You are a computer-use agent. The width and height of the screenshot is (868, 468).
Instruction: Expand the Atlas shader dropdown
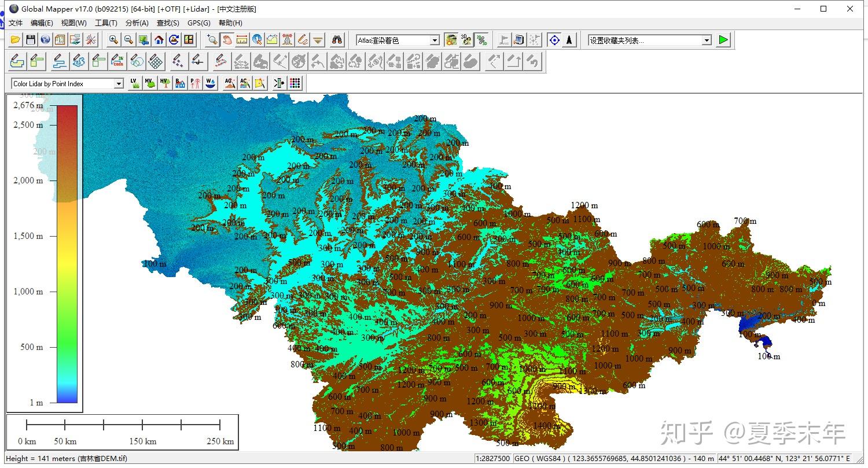coord(435,40)
